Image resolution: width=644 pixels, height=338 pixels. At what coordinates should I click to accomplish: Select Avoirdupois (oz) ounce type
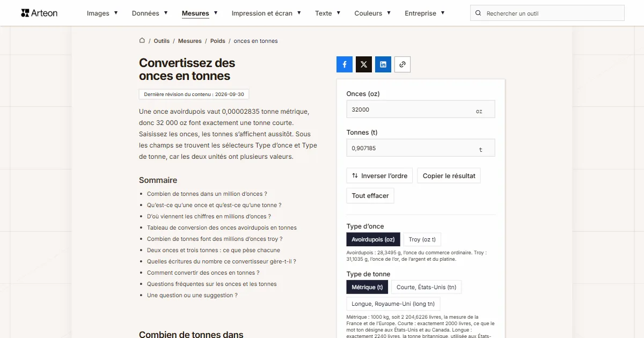pos(373,239)
